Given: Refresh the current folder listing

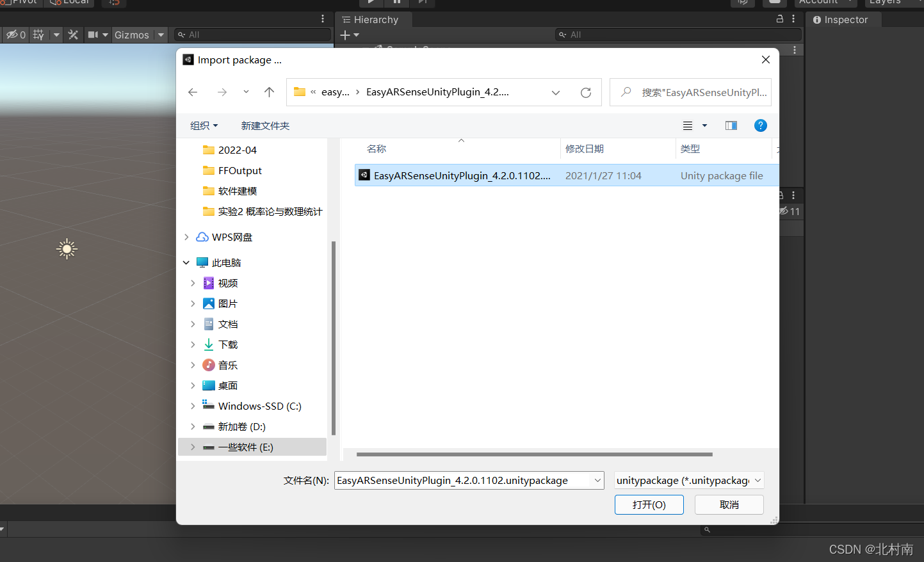Looking at the screenshot, I should [585, 92].
